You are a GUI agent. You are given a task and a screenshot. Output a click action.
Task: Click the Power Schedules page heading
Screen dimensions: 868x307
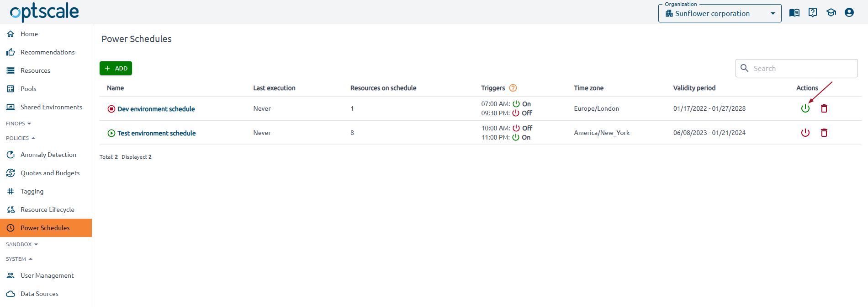coord(137,39)
